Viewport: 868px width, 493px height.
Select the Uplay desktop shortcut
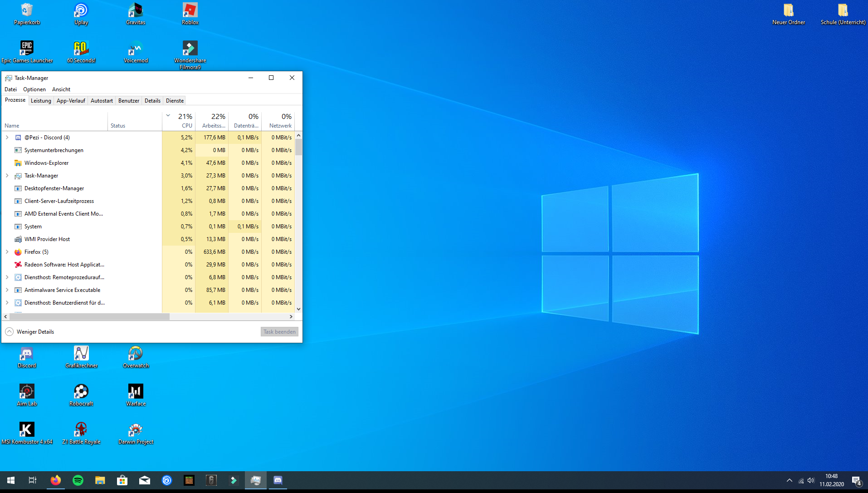81,14
